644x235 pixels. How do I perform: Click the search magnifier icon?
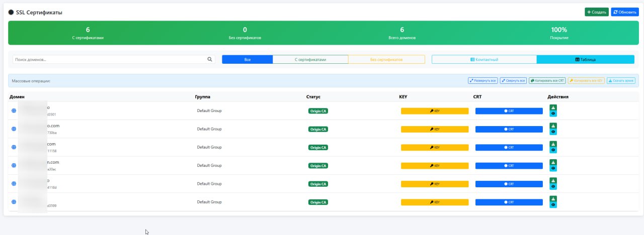point(210,59)
